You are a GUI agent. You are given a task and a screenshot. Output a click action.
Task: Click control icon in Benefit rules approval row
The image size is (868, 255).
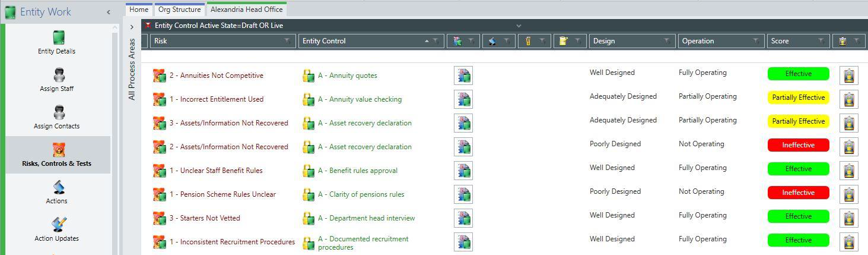click(463, 171)
